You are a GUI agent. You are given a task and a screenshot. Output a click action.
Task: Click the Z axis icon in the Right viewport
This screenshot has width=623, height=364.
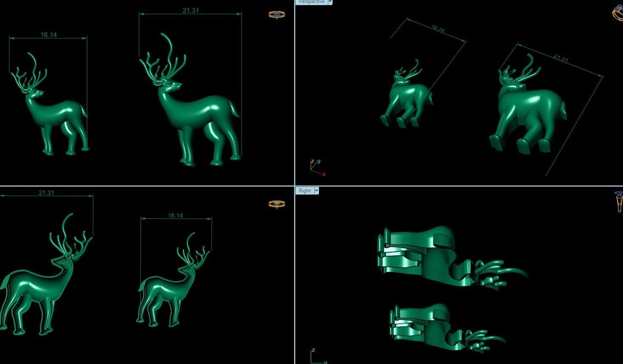click(x=318, y=356)
